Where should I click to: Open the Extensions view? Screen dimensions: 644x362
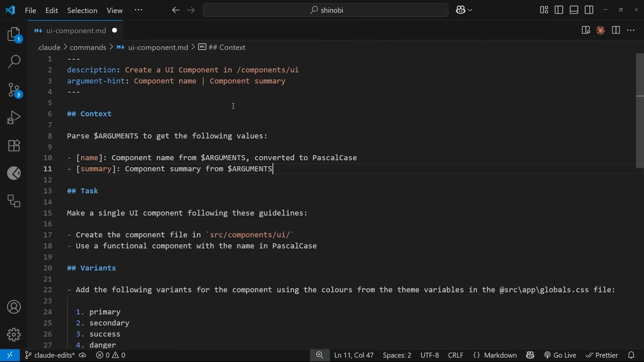coord(14,146)
